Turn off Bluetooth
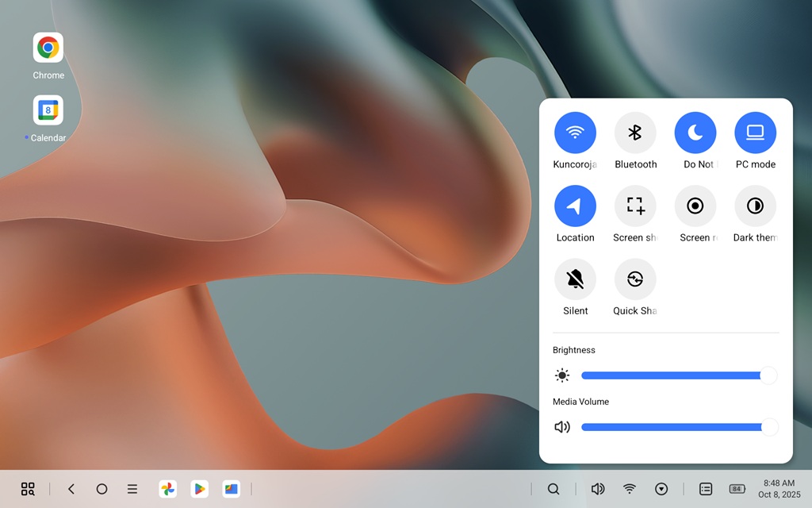The image size is (812, 508). (635, 131)
